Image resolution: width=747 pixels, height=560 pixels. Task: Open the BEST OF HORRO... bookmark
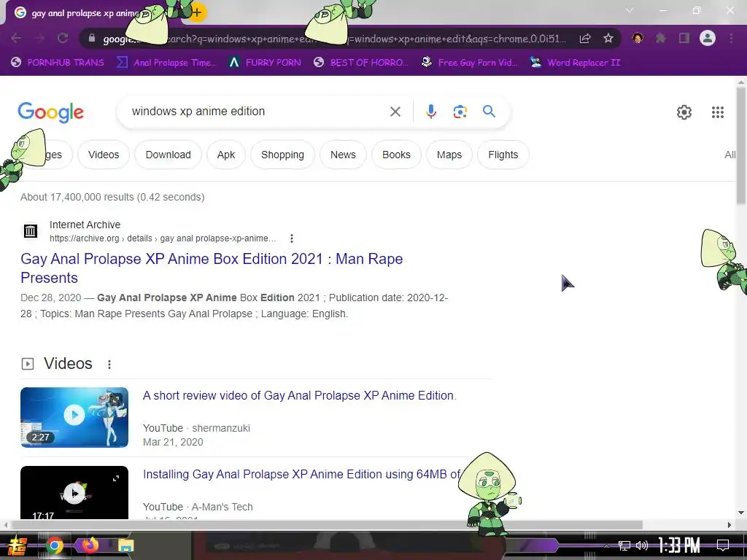point(360,63)
